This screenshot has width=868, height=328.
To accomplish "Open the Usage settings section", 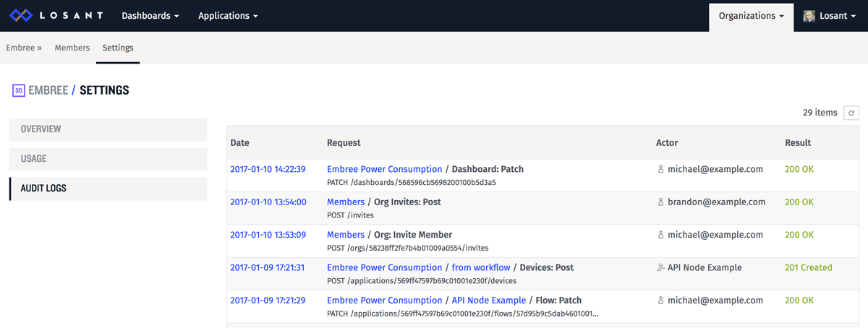I will (109, 159).
